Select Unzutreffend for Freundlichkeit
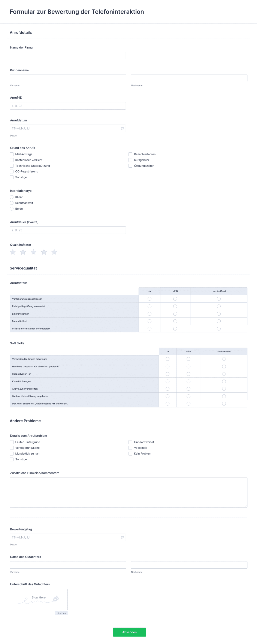257x644 pixels. click(218, 321)
